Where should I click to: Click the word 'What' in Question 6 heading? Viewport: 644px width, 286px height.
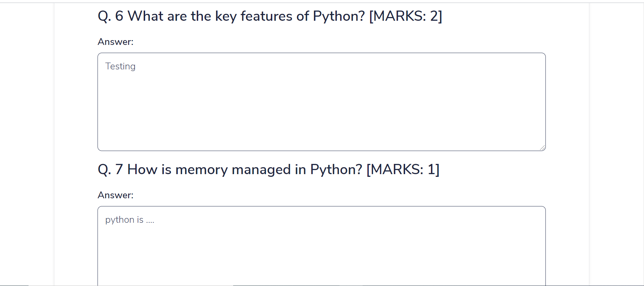pos(145,16)
